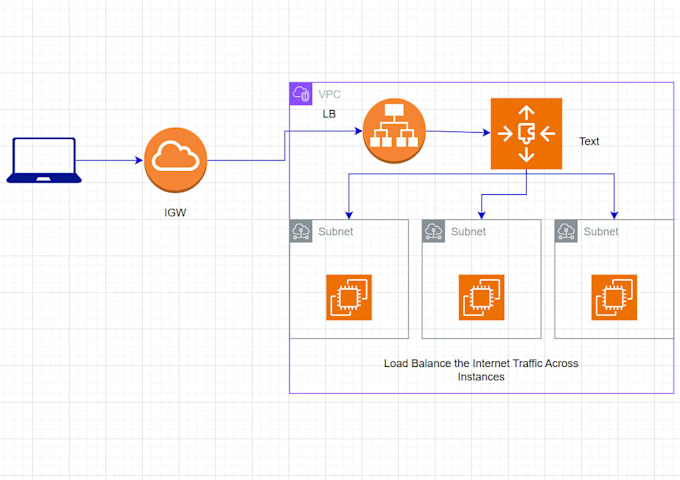This screenshot has height=480, width=680.
Task: Select the EC2 instance in middle subnet
Action: click(482, 297)
